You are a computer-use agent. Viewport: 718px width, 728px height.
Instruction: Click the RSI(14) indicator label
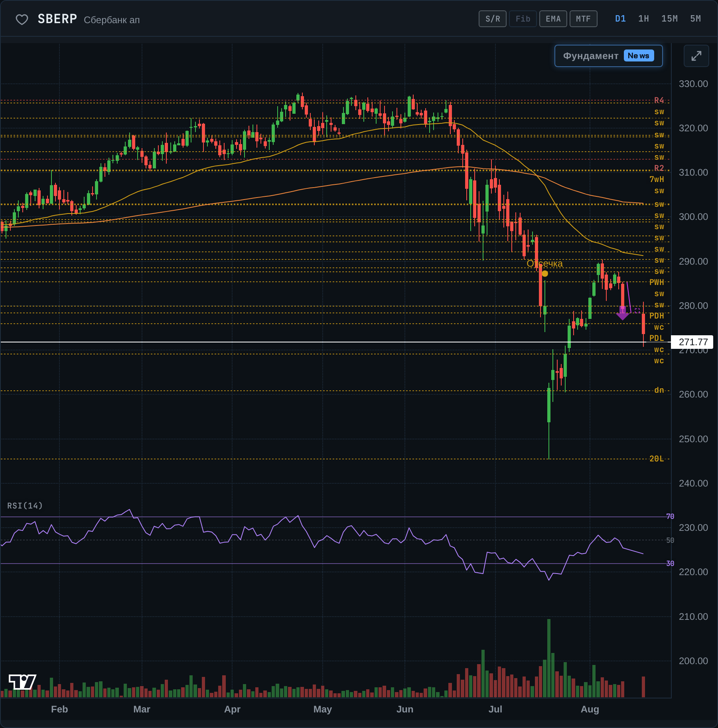pyautogui.click(x=25, y=506)
